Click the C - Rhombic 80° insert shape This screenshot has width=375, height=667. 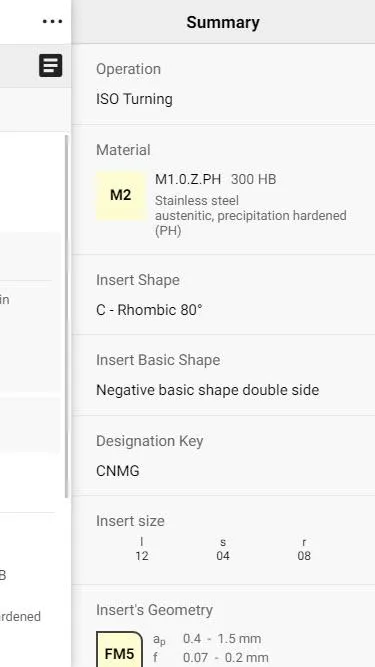pyautogui.click(x=149, y=310)
